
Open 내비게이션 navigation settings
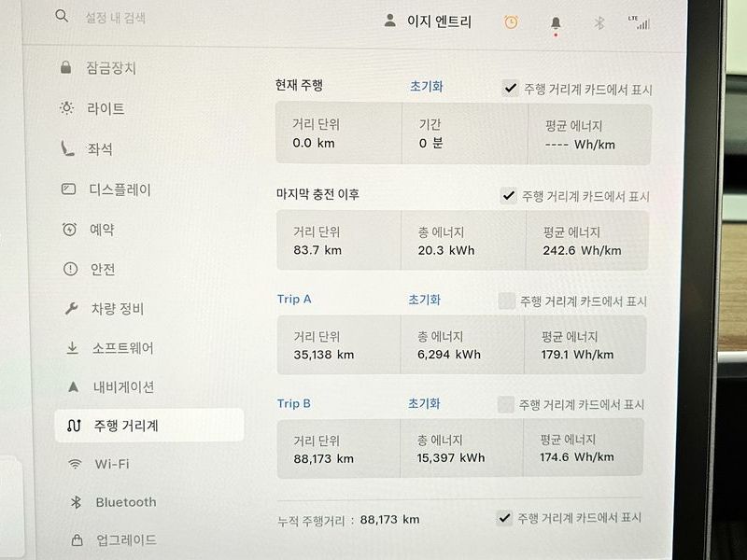[x=123, y=386]
